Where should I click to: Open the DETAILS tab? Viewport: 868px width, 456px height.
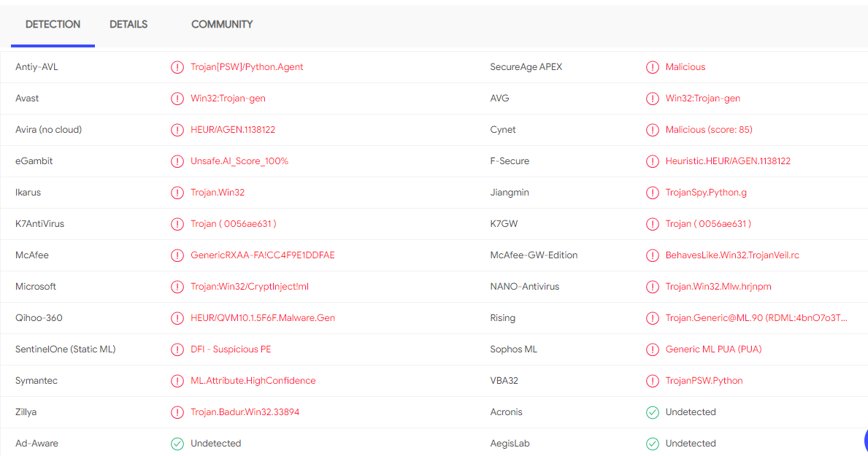(x=128, y=24)
